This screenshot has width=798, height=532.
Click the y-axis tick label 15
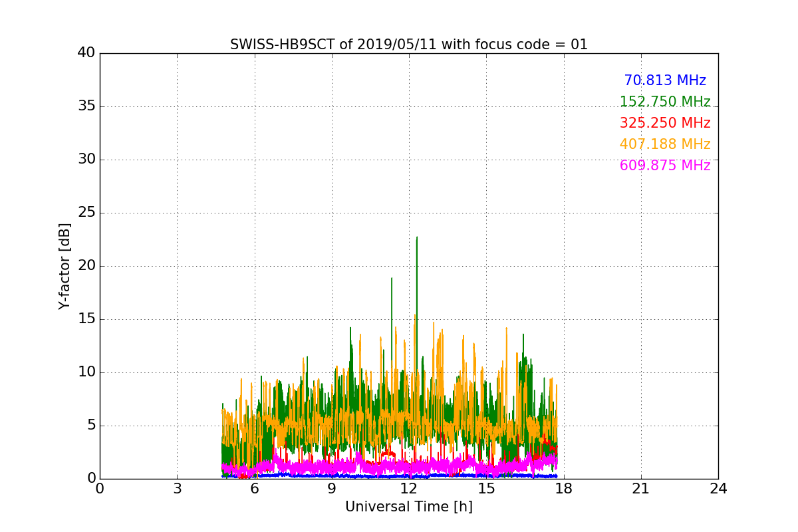86,319
